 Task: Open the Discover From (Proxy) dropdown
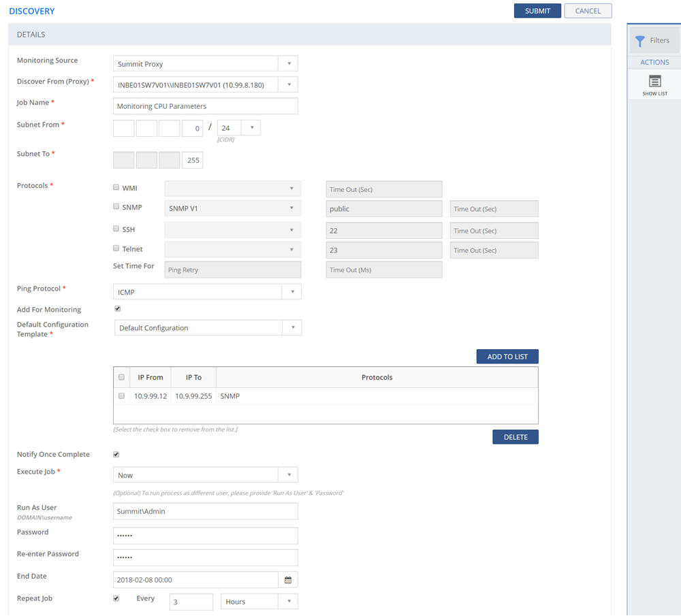288,85
